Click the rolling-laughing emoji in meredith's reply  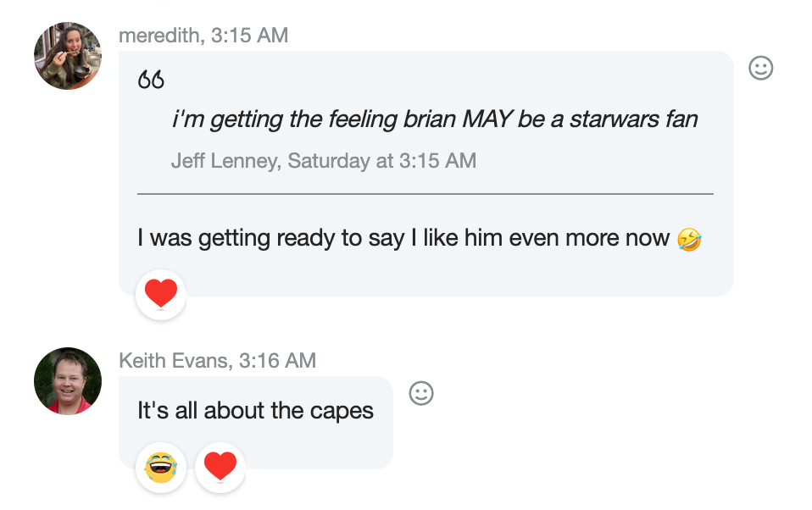(x=690, y=240)
